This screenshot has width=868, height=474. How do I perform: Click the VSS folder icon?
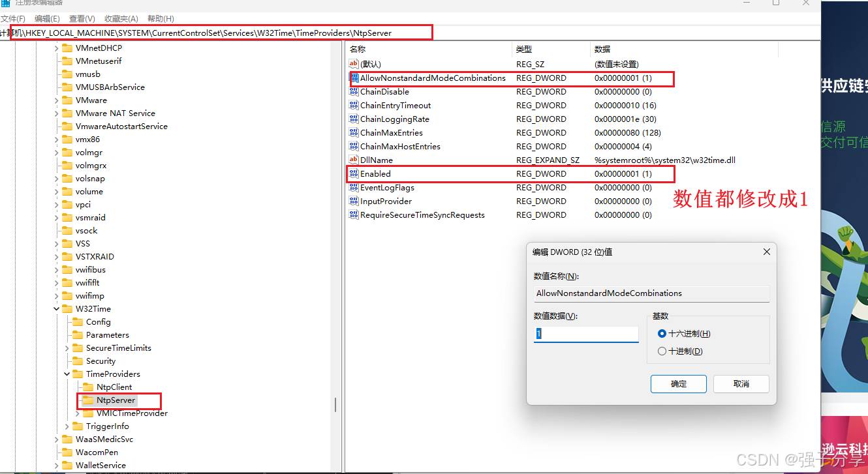point(67,243)
